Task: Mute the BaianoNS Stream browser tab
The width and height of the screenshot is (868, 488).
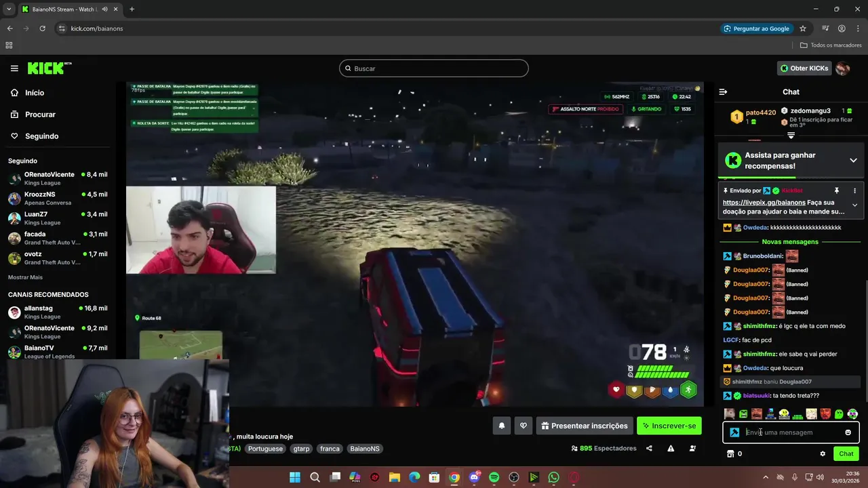Action: [104, 9]
